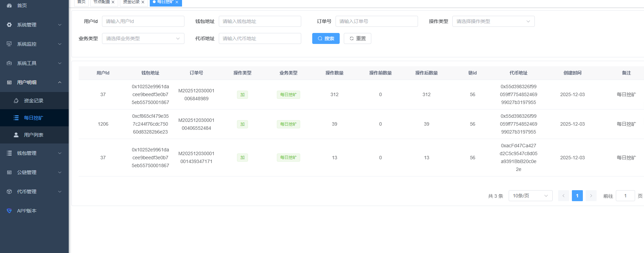The width and height of the screenshot is (644, 253).
Task: Close the 资金记录 tab
Action: [143, 2]
